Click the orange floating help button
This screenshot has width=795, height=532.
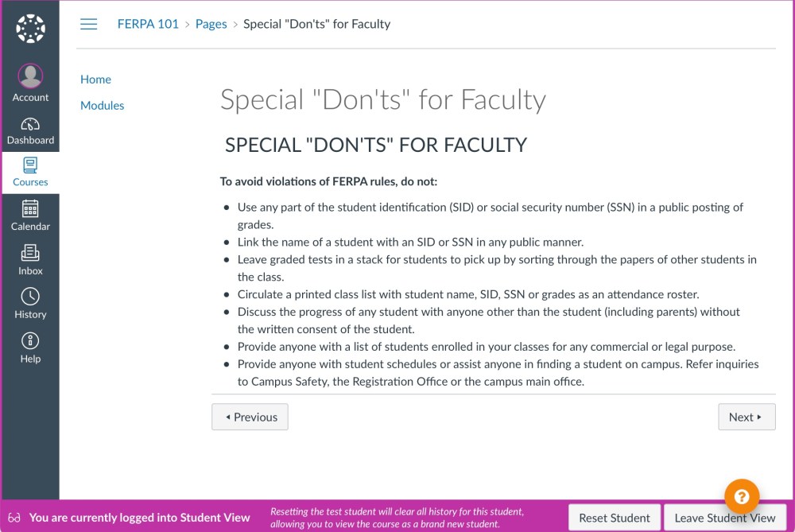pos(742,496)
